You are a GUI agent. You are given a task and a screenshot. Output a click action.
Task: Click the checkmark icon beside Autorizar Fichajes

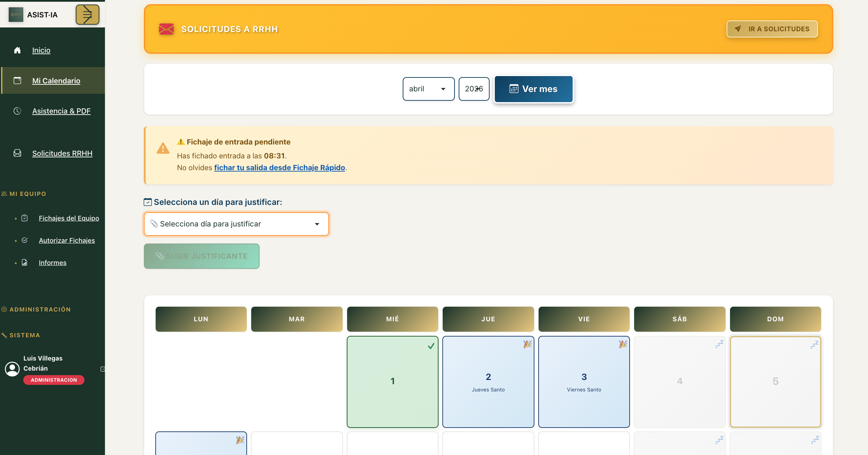tap(25, 240)
